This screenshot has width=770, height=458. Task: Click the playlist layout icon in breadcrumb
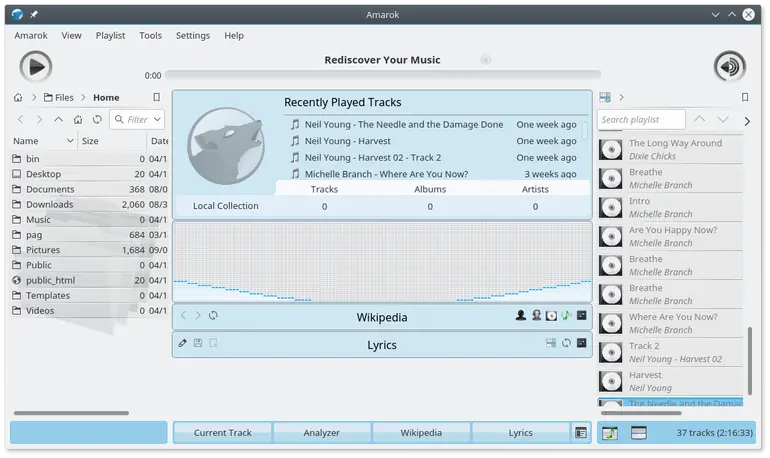(605, 97)
